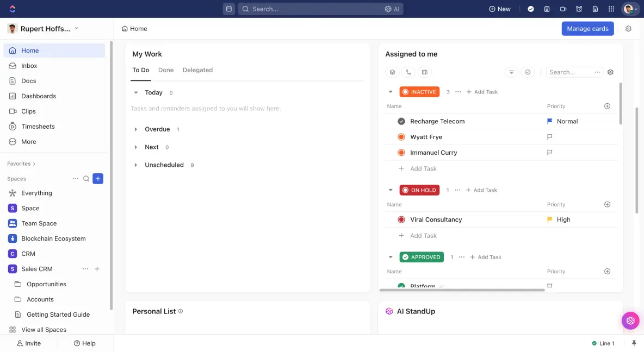
Task: Switch to the Delegated tab
Action: (197, 70)
